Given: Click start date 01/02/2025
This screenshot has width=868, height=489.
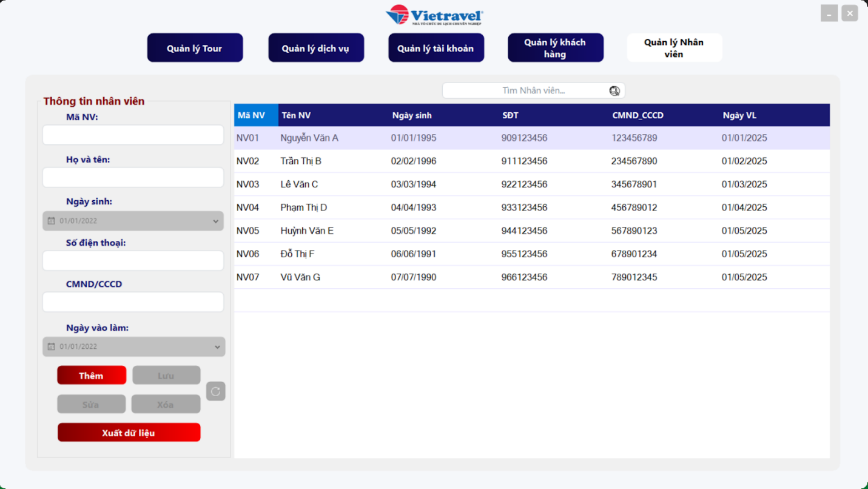Looking at the screenshot, I should 744,161.
